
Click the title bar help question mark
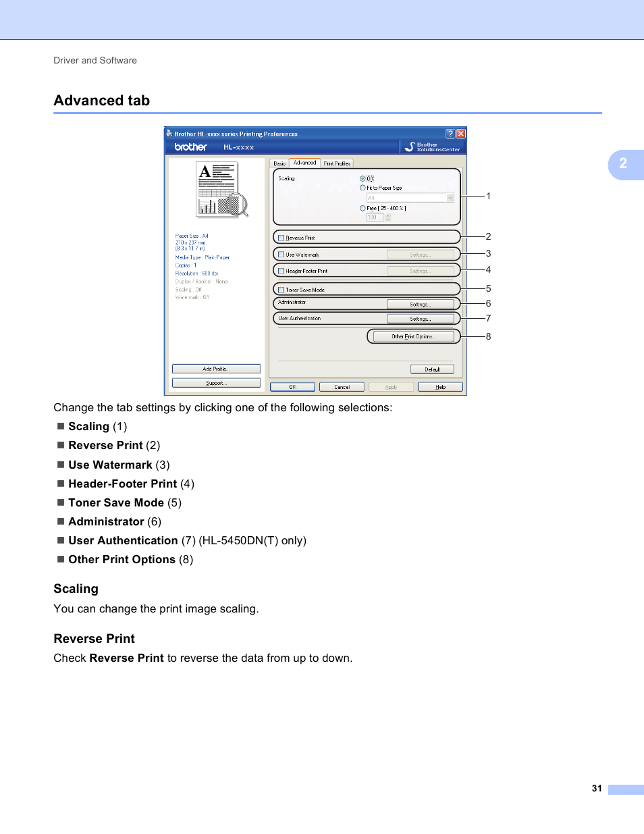coord(450,134)
